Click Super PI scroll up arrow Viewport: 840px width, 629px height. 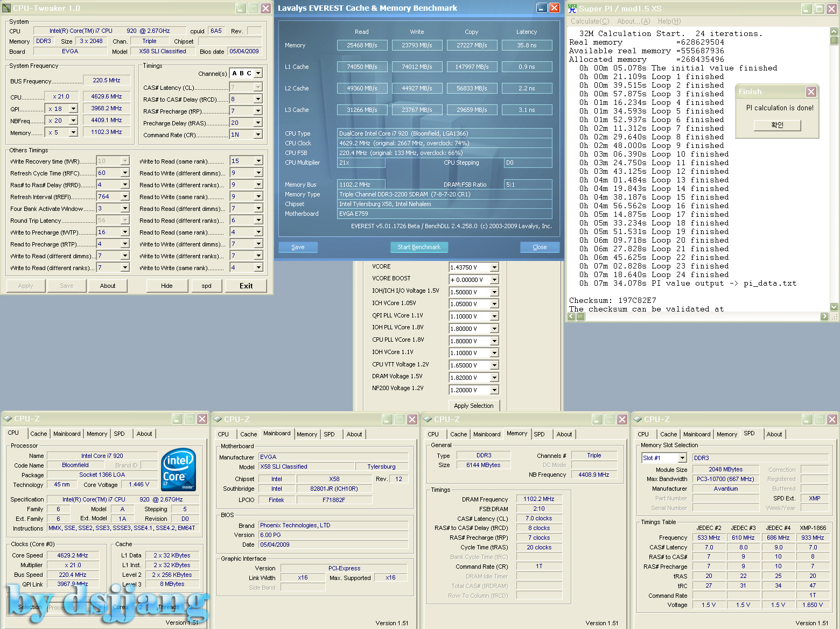click(x=834, y=31)
